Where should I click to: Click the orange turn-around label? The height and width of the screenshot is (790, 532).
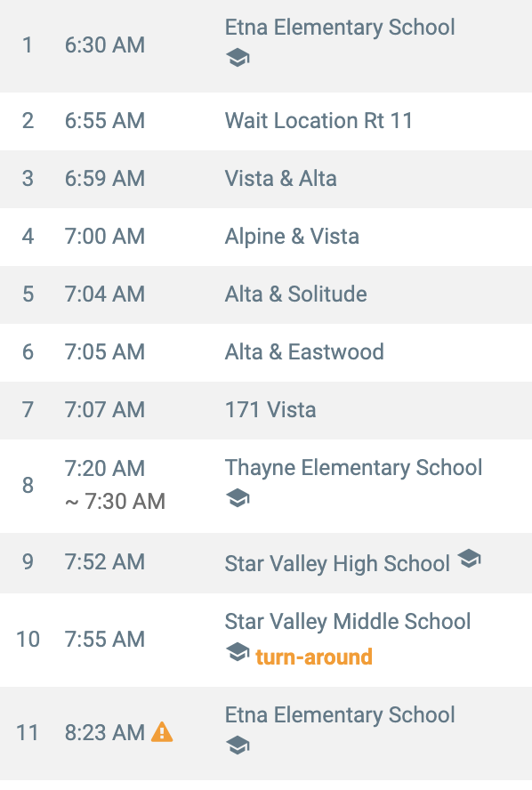314,657
